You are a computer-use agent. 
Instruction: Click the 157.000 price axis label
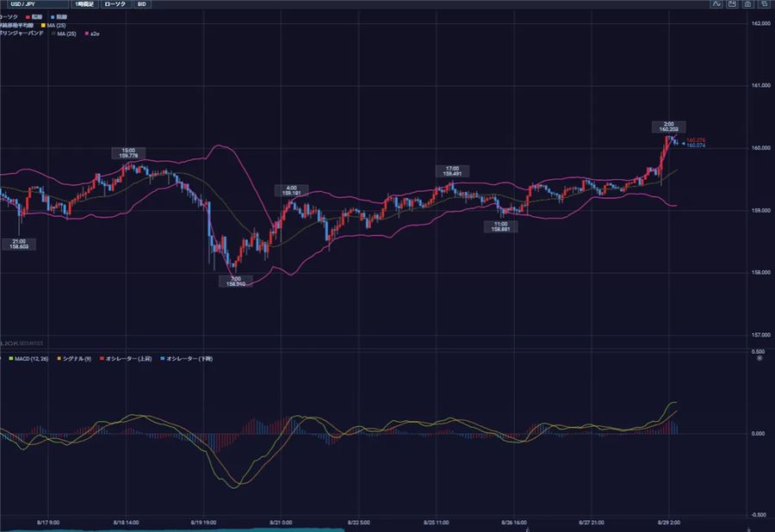(761, 335)
